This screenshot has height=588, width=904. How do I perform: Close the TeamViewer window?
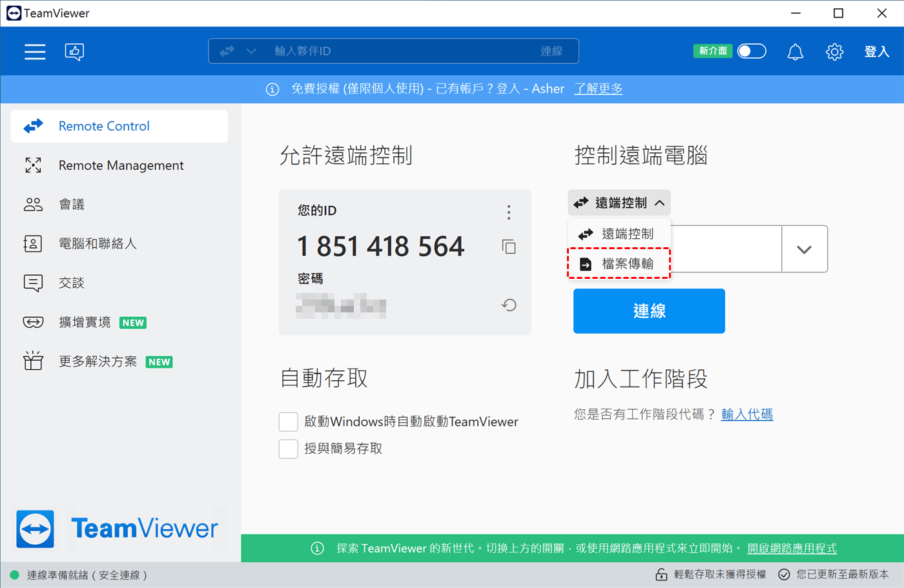882,13
